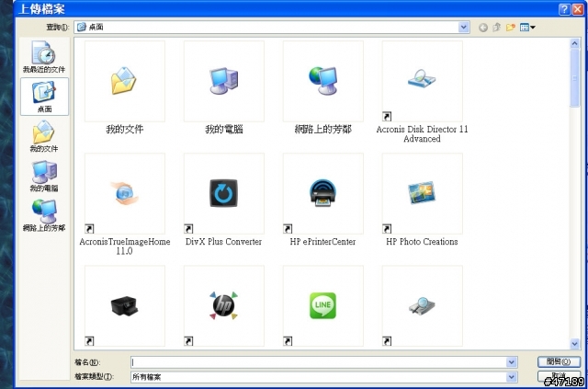Click the file list scroll down arrow
Image resolution: width=588 pixels, height=389 pixels.
click(574, 343)
